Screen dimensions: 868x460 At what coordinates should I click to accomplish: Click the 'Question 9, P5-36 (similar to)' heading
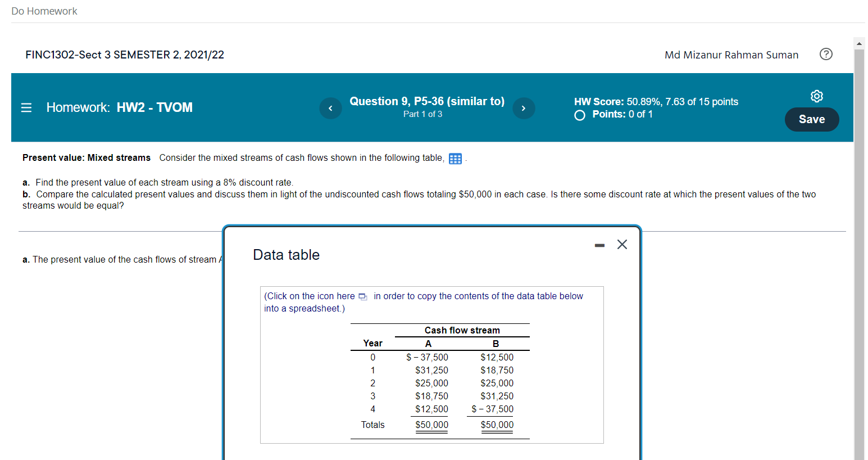coord(427,101)
